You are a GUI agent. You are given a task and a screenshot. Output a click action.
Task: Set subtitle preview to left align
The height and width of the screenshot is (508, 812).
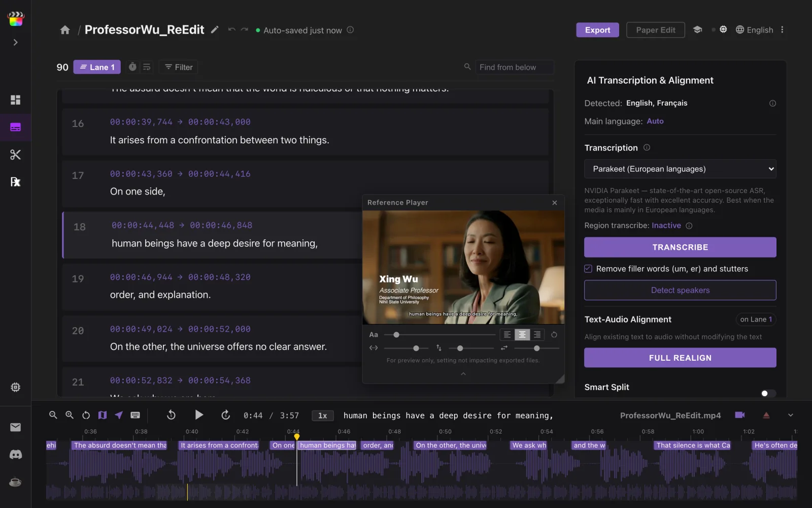(x=507, y=335)
